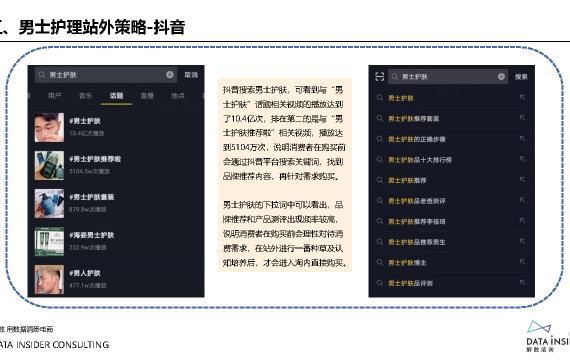Screen dimensions: 570x360
Task: Switch to the 音乐 tab
Action: [85, 96]
